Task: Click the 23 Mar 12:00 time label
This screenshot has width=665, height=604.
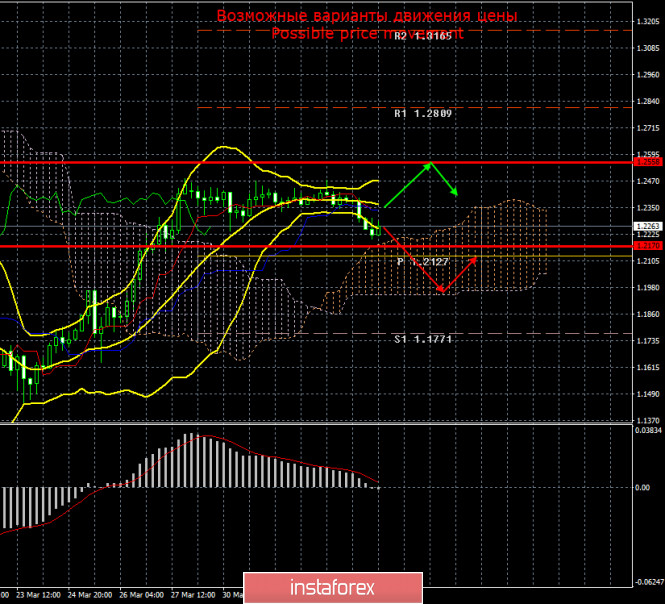Action: [x=38, y=595]
